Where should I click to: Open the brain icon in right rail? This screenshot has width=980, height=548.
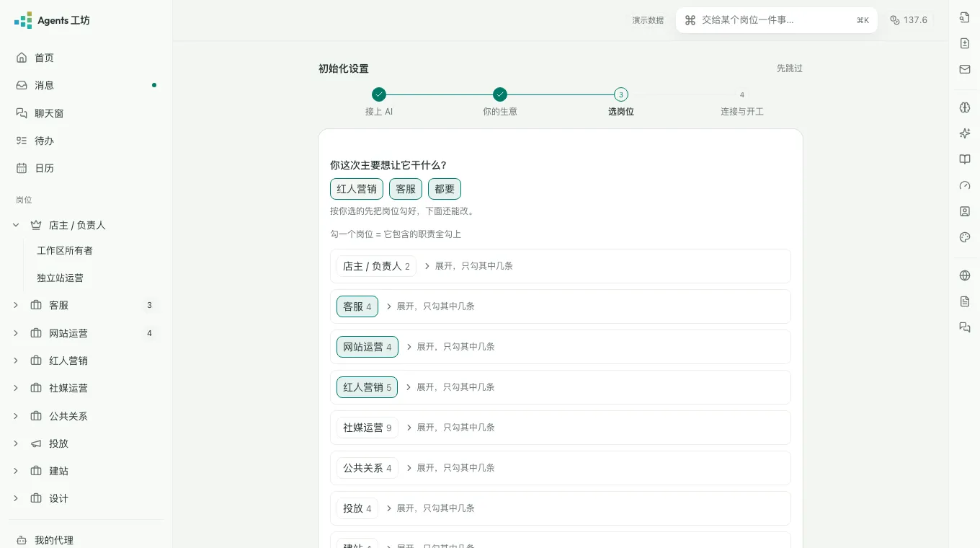point(965,107)
